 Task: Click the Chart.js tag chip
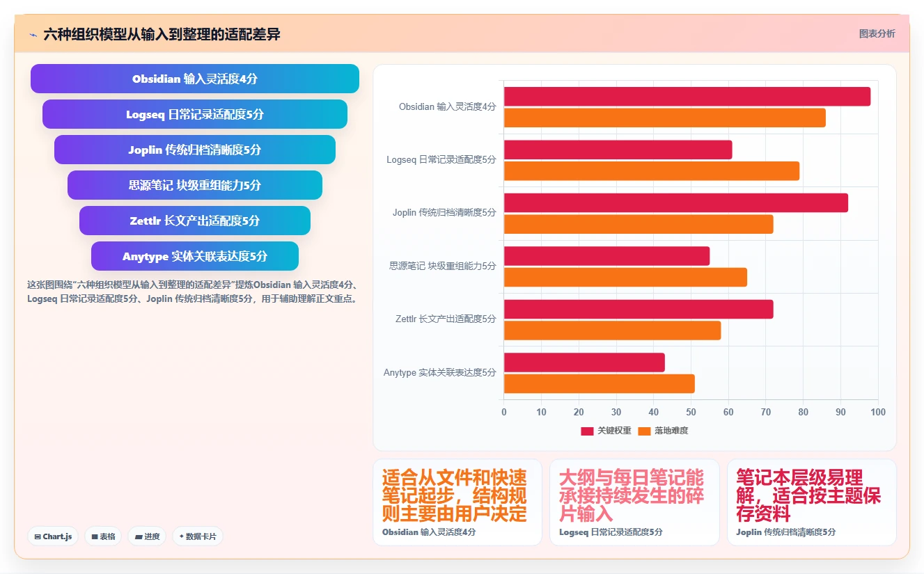click(x=54, y=536)
